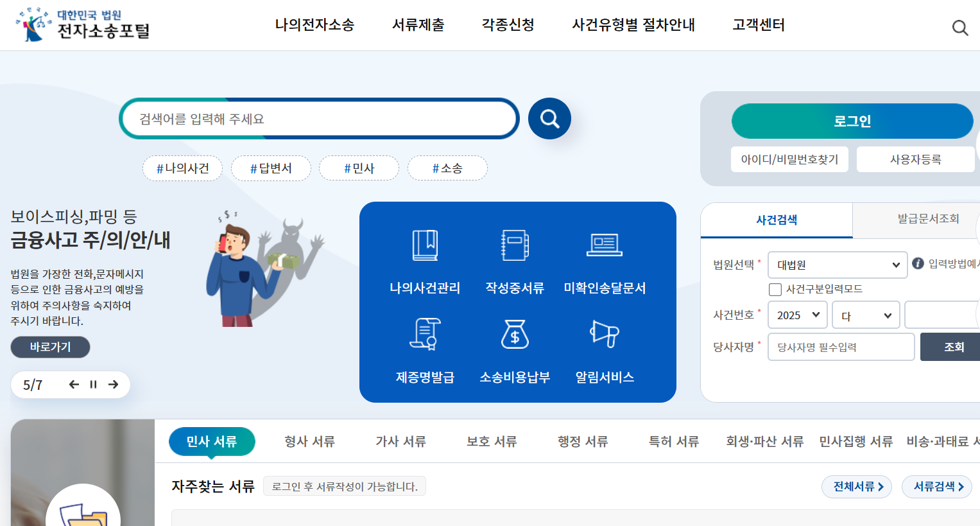The image size is (980, 526).
Task: Select 행정 서류 tab
Action: point(583,442)
